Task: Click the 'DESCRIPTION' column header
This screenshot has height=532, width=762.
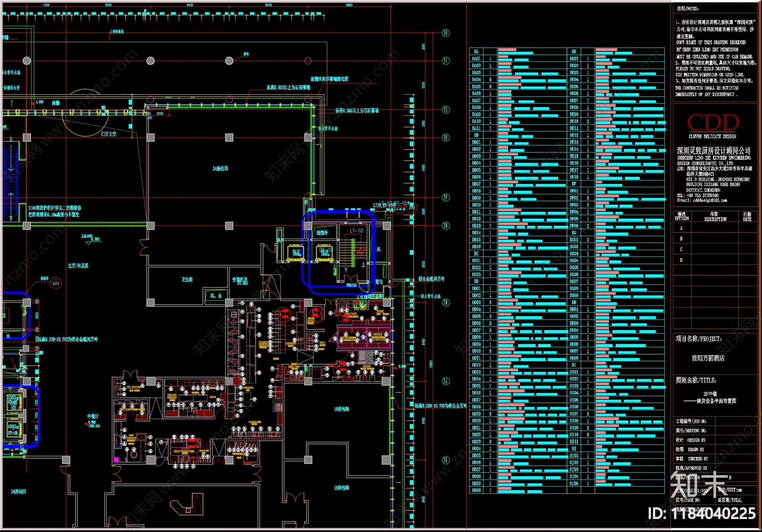Action: (715, 219)
